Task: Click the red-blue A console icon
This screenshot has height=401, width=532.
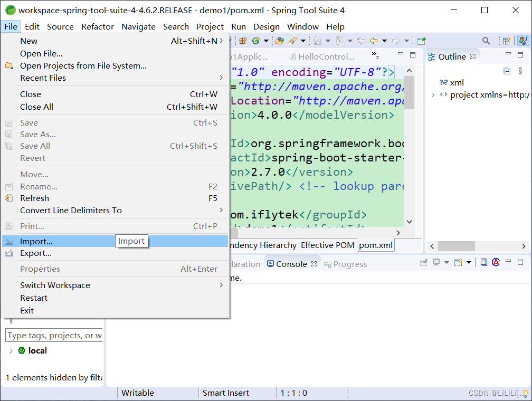Action: click(496, 262)
